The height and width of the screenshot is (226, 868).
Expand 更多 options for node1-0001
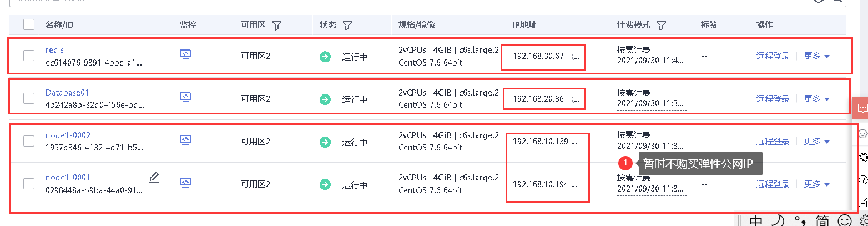(817, 184)
